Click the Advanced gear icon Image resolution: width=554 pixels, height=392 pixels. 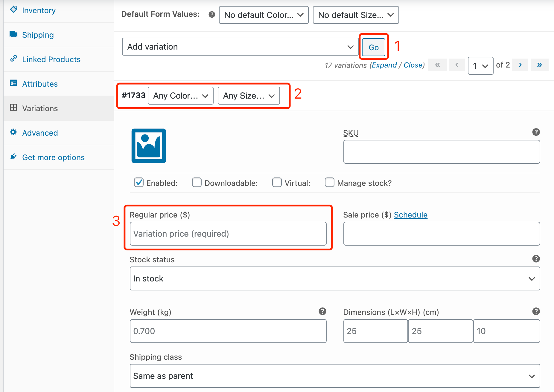13,132
